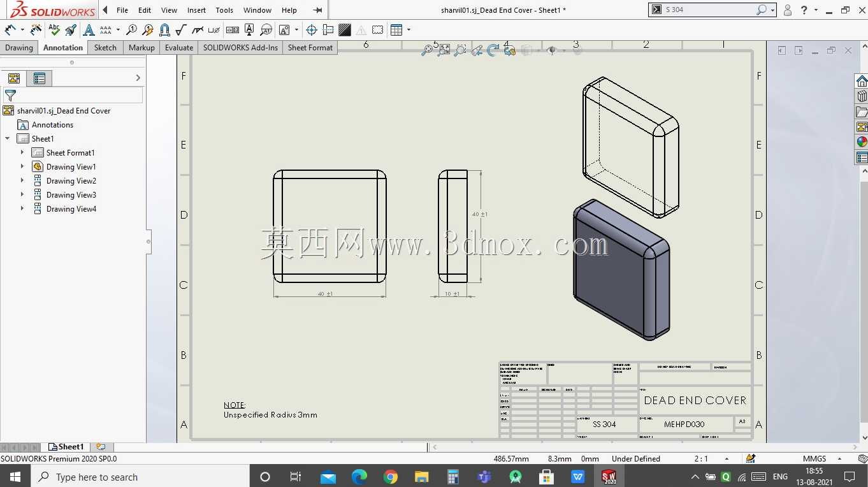Switch to the Sketch tab
This screenshot has width=868, height=487.
tap(105, 48)
